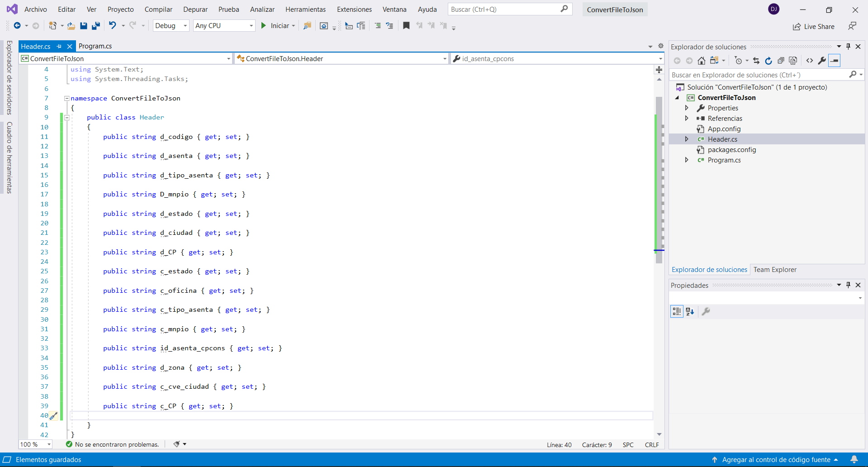Toggle categorized view in Propiedades panel

(677, 311)
